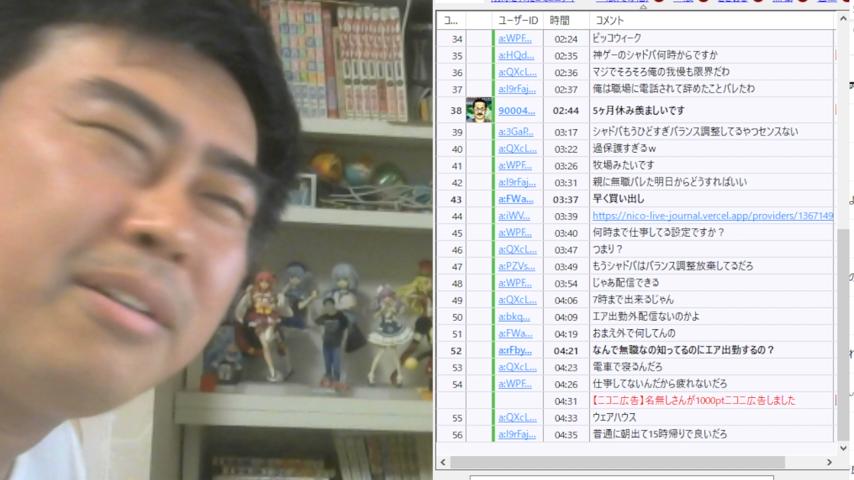Open avatar thumbnail in comment row 38
The width and height of the screenshot is (854, 480).
pyautogui.click(x=479, y=110)
